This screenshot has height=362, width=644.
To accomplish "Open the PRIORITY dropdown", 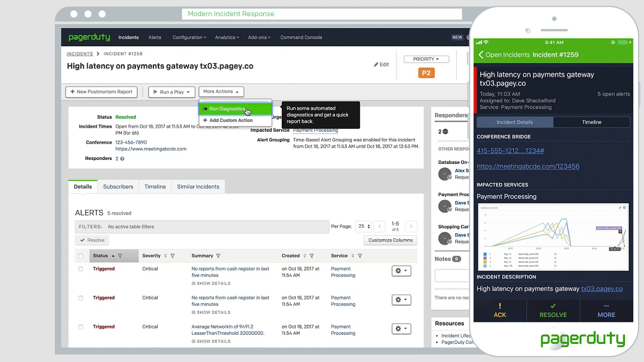I will point(426,59).
